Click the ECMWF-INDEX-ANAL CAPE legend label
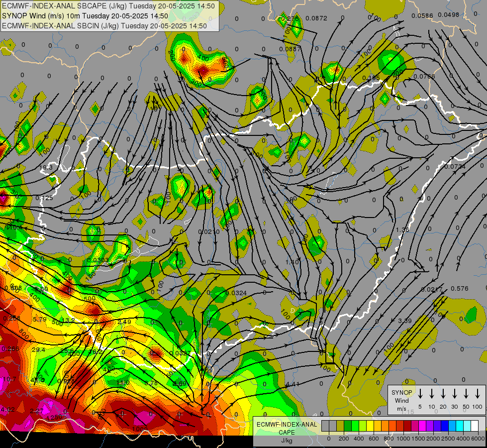This screenshot has width=487, height=448. pyautogui.click(x=287, y=429)
